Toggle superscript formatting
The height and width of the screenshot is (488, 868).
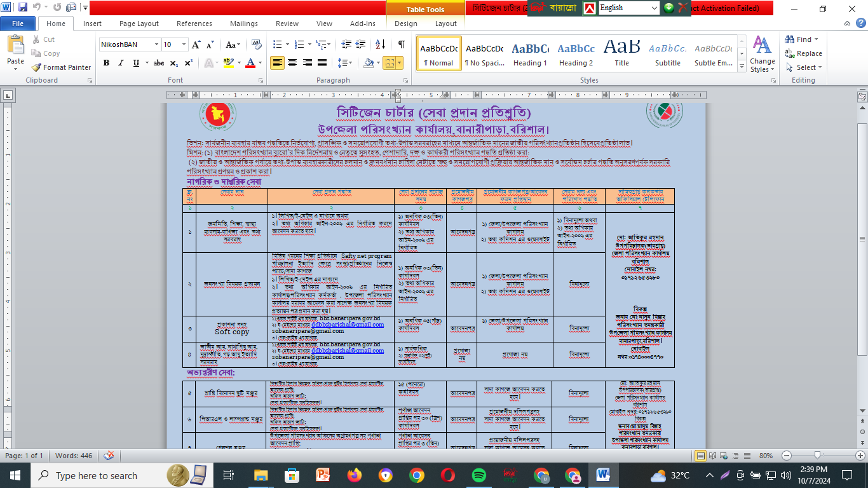189,63
